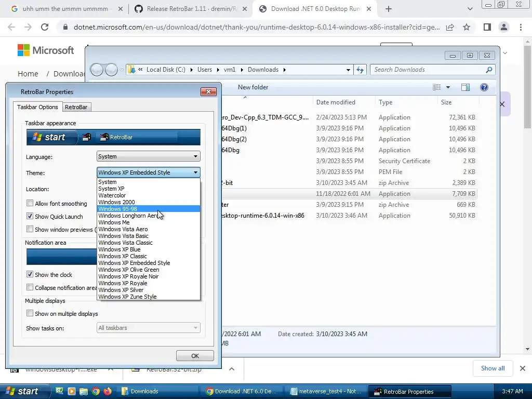532x399 pixels.
Task: Click the Microsoft logo
Action: [46, 50]
